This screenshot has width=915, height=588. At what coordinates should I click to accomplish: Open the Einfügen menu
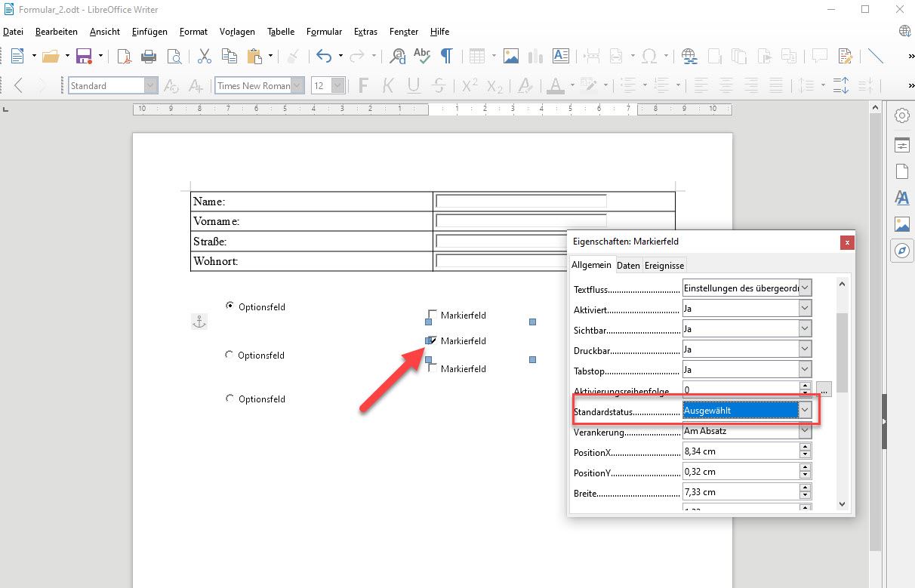149,32
